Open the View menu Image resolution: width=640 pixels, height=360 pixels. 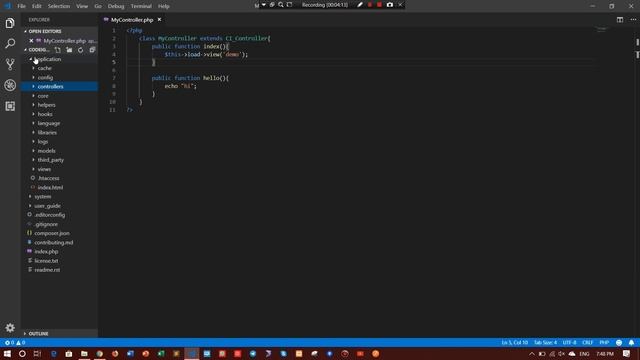[82, 6]
